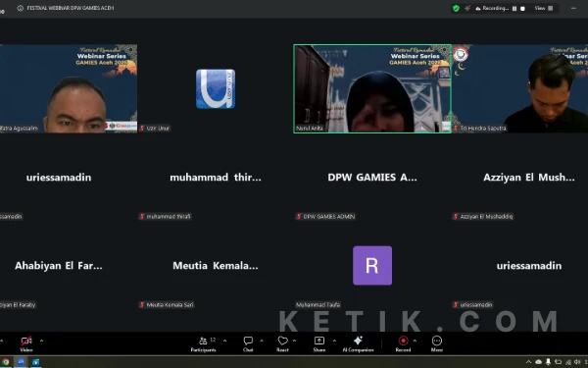Viewport: 588px width, 368px height.
Task: Select Nurul Anita's active speaker video
Action: click(372, 88)
